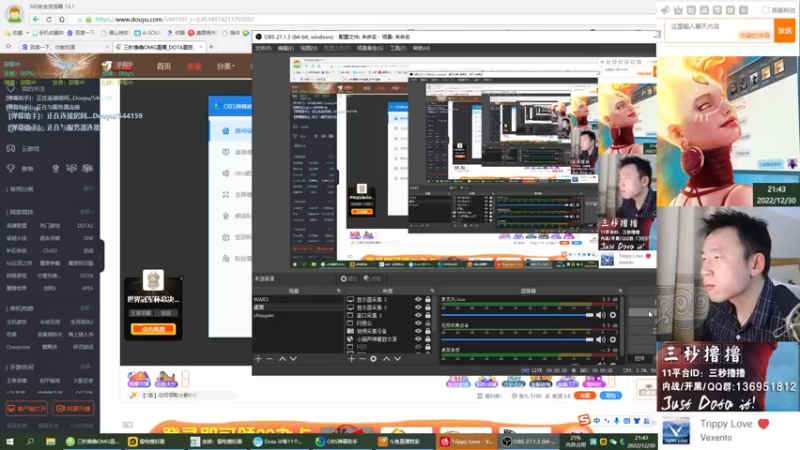
Task: Move the selected scene up in OBS
Action: [x=282, y=359]
